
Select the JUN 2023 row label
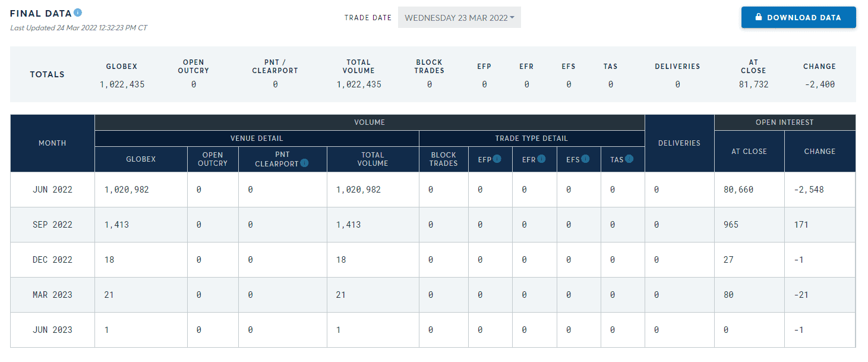click(x=52, y=330)
